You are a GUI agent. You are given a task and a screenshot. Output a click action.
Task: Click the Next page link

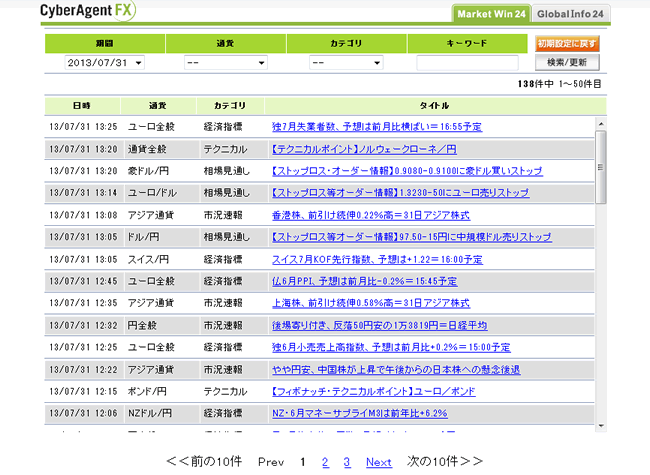pyautogui.click(x=379, y=462)
